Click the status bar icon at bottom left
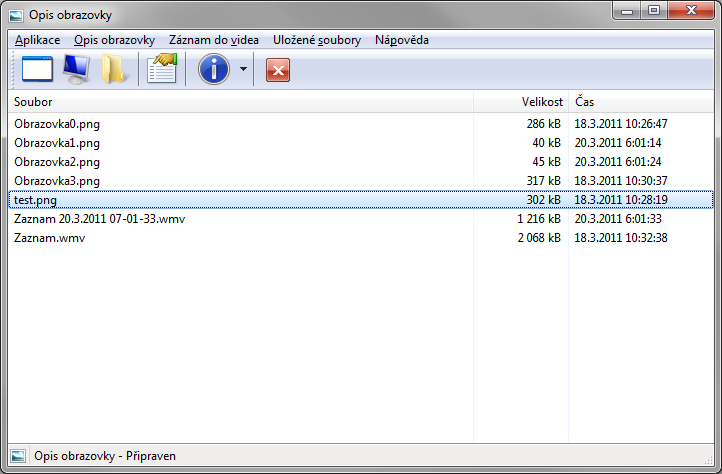The image size is (722, 474). [17, 457]
